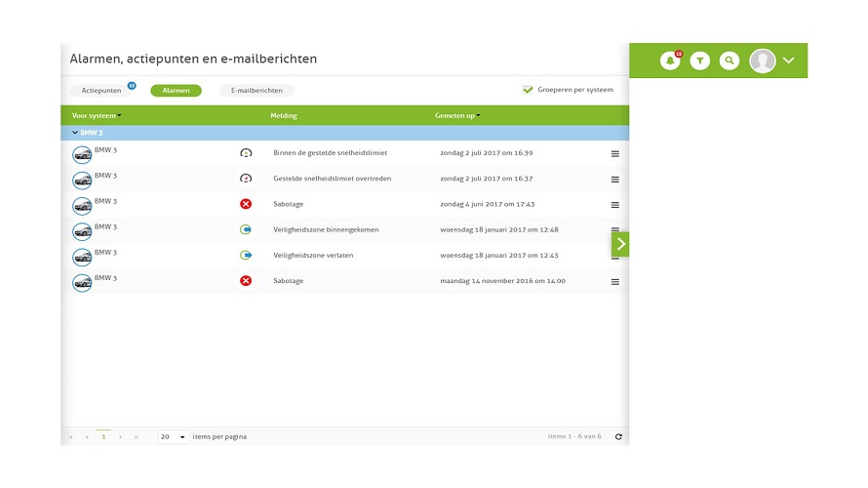Click the refresh icon beside items count

[618, 436]
